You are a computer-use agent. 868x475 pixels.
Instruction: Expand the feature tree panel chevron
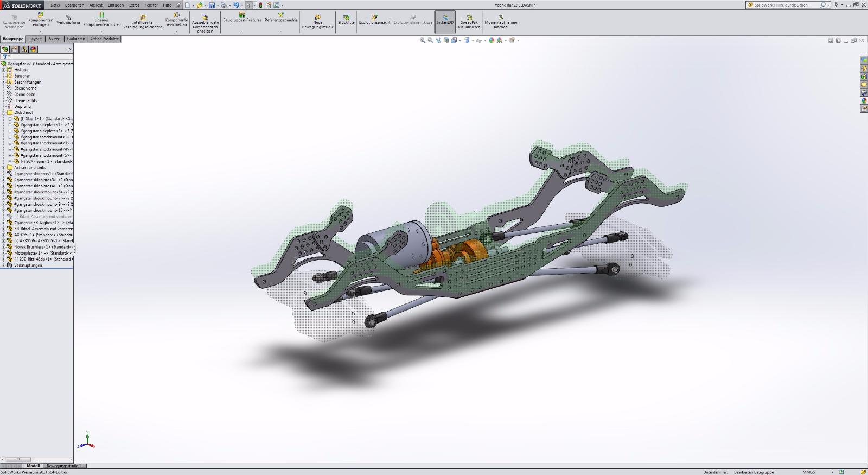coord(69,49)
